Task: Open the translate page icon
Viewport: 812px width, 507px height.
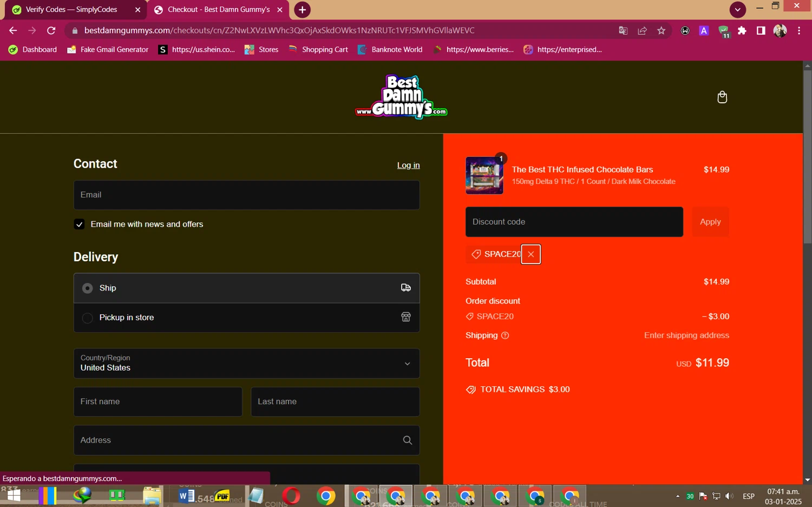Action: point(623,31)
